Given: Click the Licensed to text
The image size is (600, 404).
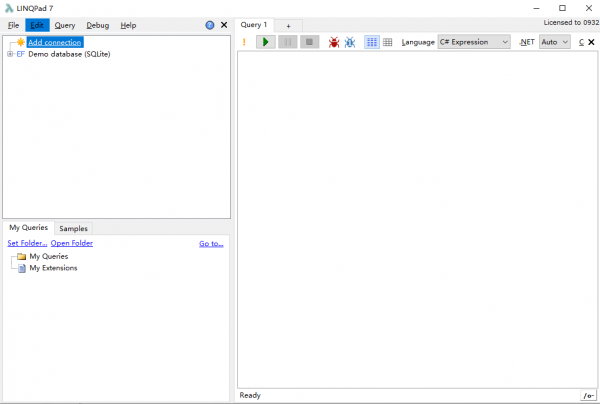Looking at the screenshot, I should click(x=571, y=23).
